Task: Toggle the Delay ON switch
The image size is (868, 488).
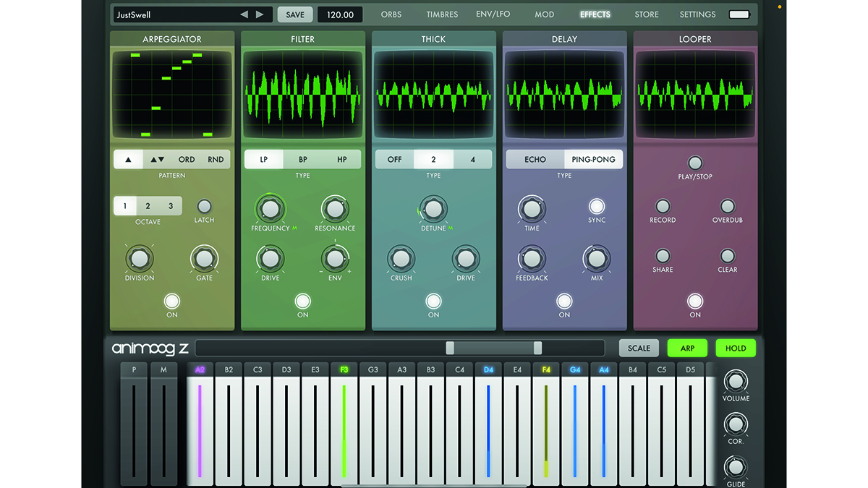Action: point(564,301)
